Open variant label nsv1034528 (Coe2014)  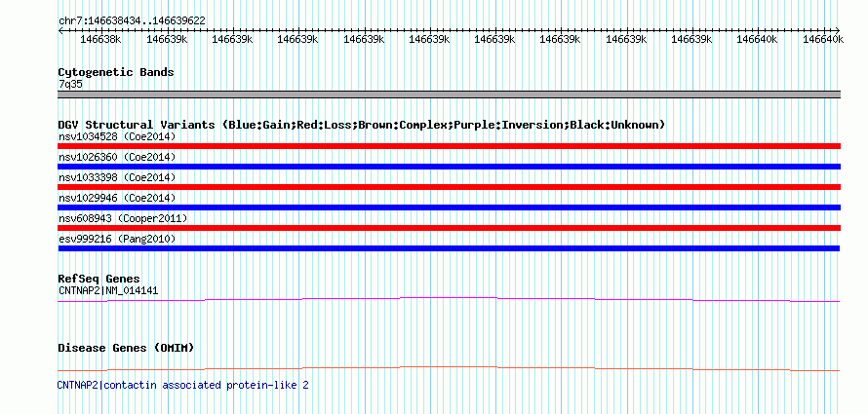tap(117, 136)
